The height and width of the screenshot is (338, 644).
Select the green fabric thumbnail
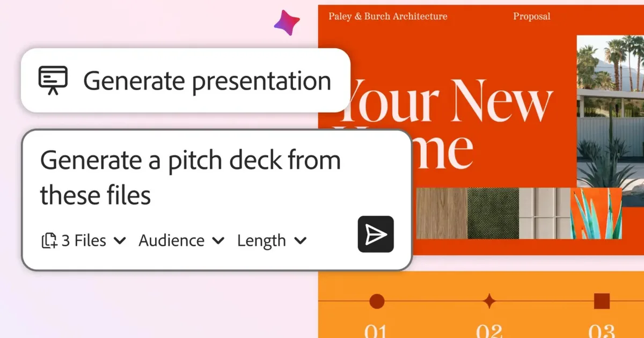494,215
